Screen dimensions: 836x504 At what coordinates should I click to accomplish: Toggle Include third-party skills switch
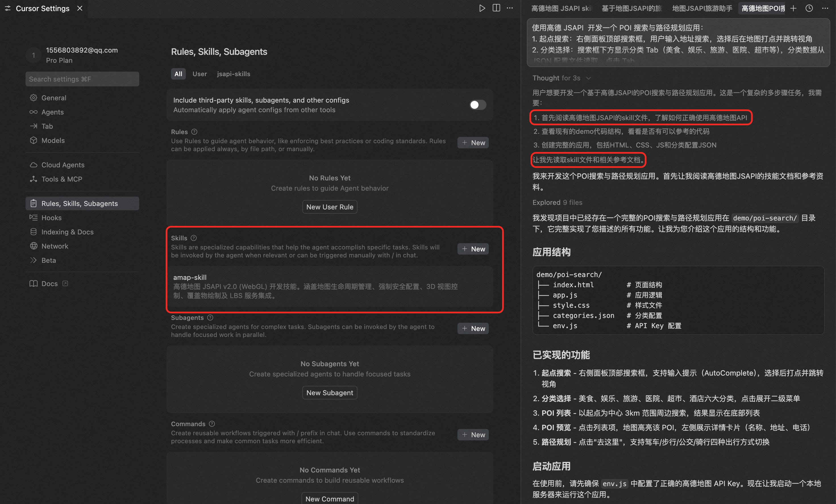(477, 105)
